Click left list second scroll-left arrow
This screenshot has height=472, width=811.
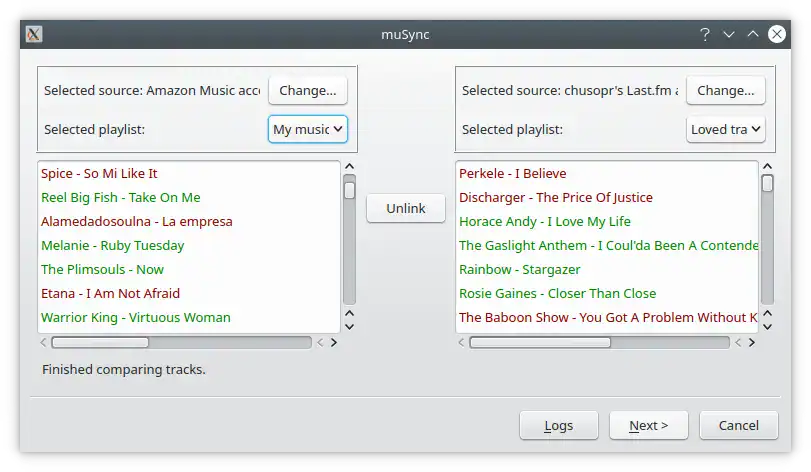pyautogui.click(x=320, y=343)
